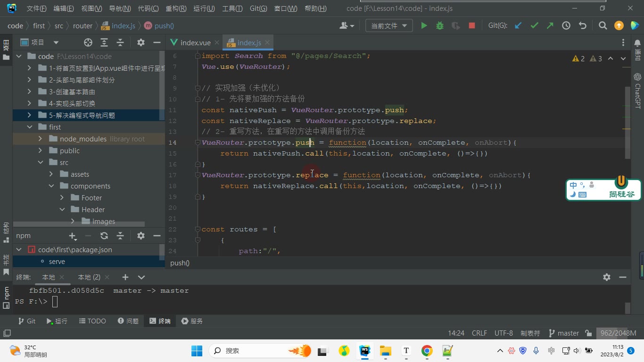
Task: Open the 重构(R) menu
Action: click(176, 8)
